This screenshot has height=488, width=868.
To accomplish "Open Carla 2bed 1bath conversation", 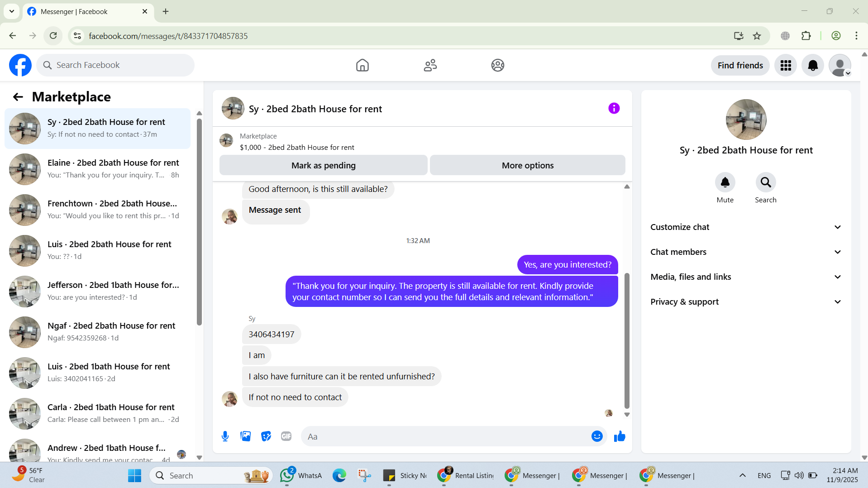I will (x=97, y=414).
